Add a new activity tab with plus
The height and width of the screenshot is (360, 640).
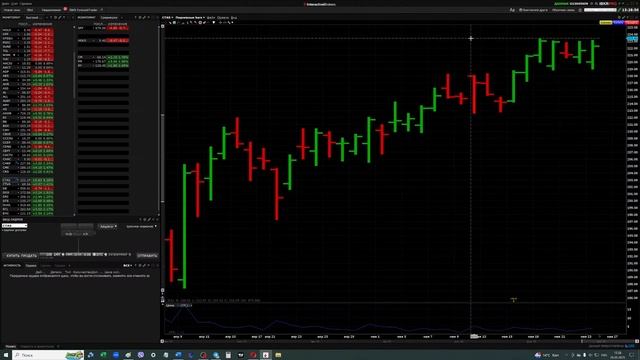point(69,265)
